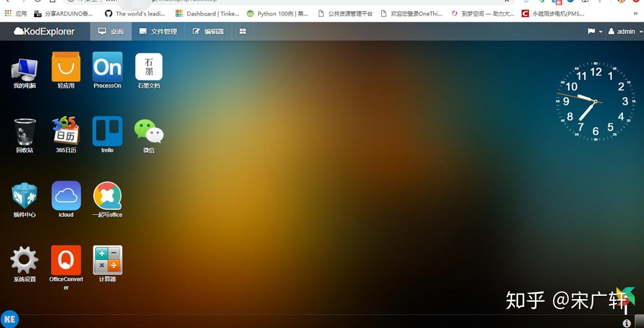Open the 计算器 calculator icon
The height and width of the screenshot is (328, 644).
(107, 260)
